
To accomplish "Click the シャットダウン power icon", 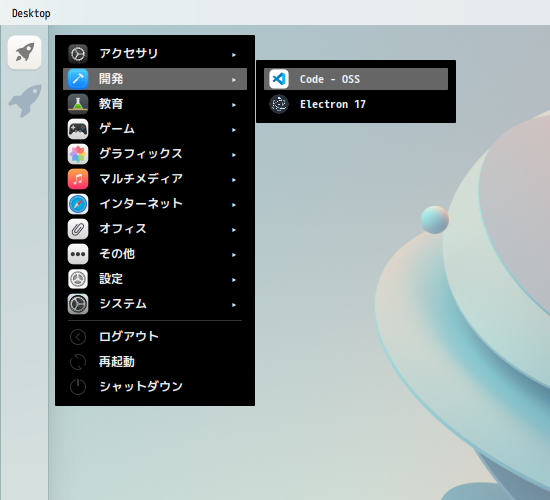I will coord(78,387).
